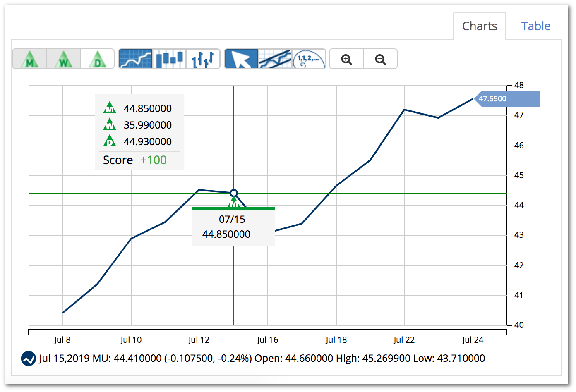The width and height of the screenshot is (576, 392).
Task: Click the Score +100 readout
Action: [135, 160]
